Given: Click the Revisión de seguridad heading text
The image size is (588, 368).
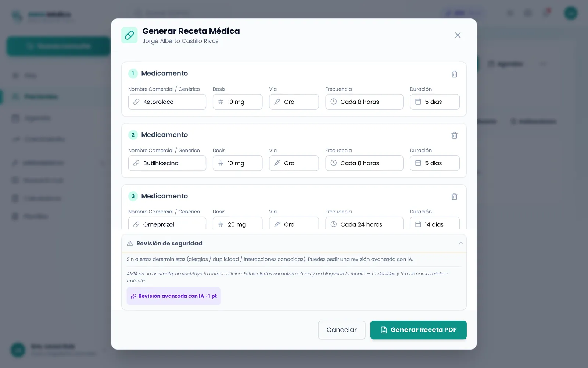Looking at the screenshot, I should pyautogui.click(x=169, y=243).
